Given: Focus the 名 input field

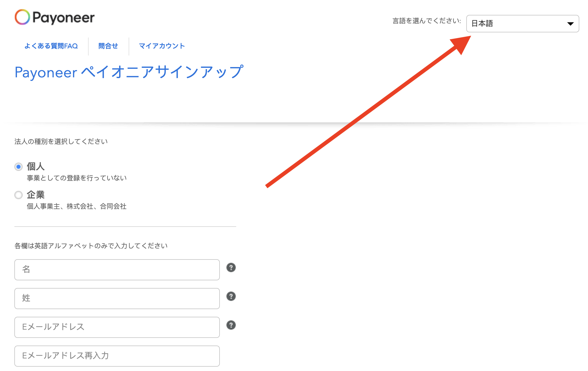Looking at the screenshot, I should tap(117, 270).
